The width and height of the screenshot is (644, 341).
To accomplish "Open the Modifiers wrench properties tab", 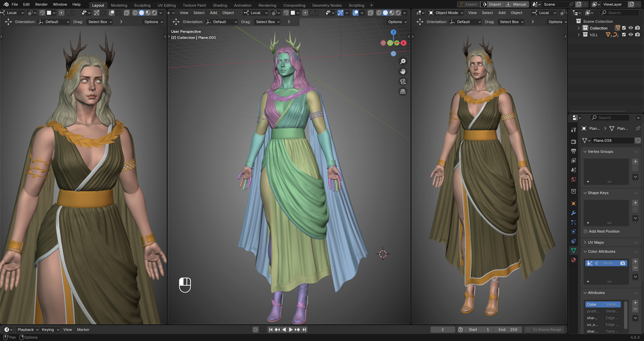I will coord(574,213).
